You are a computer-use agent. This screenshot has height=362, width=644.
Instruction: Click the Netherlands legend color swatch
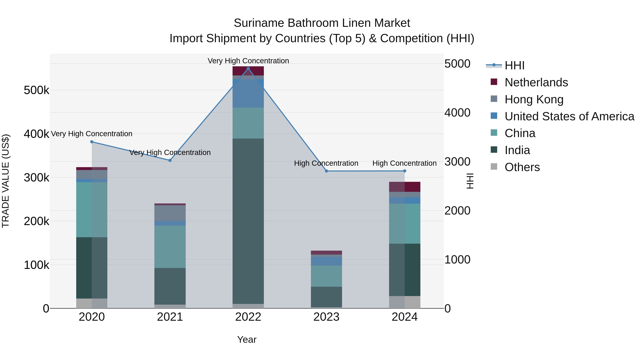click(494, 82)
